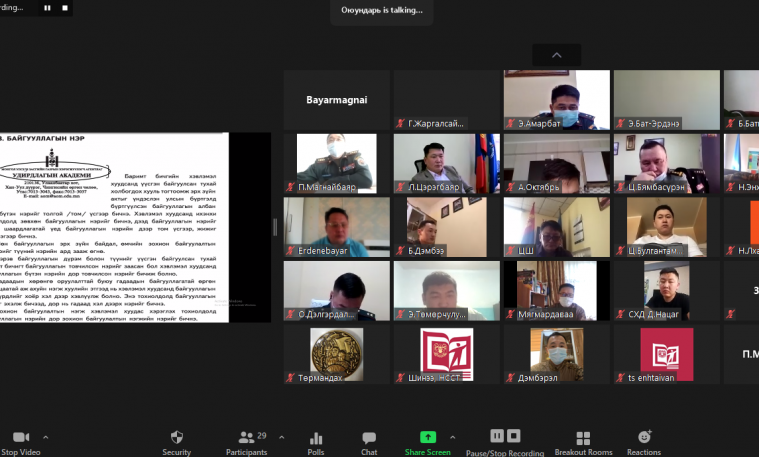Open the Chat panel
The width and height of the screenshot is (759, 457).
pyautogui.click(x=369, y=438)
